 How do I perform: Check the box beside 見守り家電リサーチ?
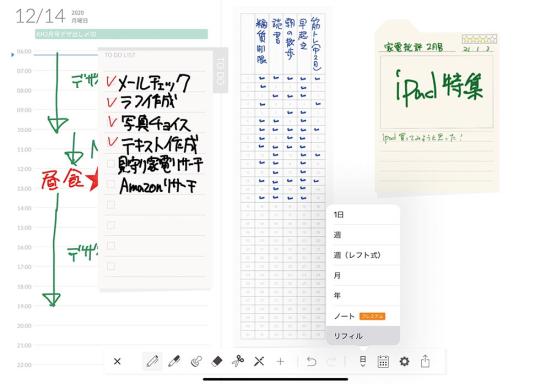(x=111, y=163)
